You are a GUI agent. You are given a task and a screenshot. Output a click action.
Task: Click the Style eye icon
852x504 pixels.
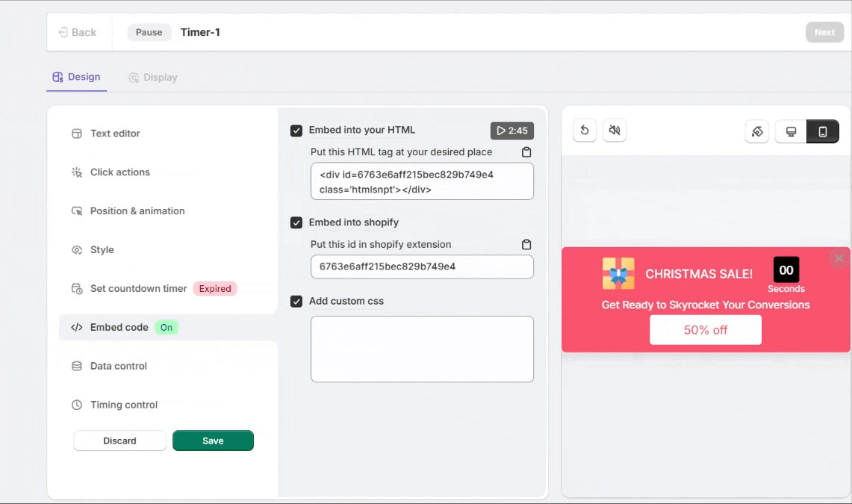(77, 250)
